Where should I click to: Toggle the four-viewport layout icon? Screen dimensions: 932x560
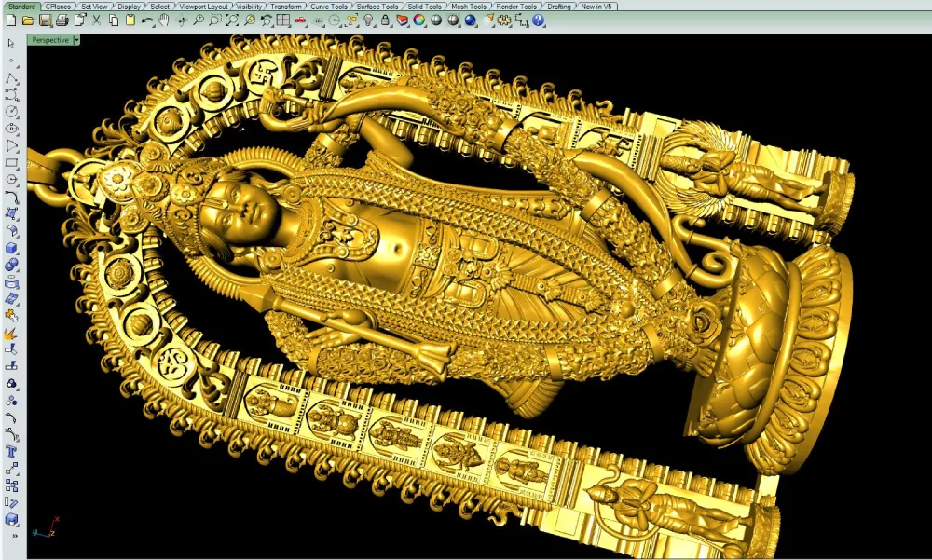click(283, 20)
